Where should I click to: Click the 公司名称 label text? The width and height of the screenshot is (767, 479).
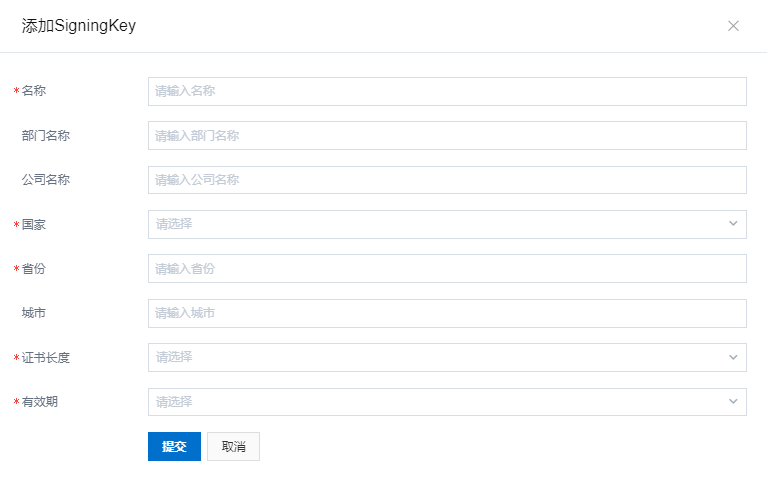click(x=46, y=180)
